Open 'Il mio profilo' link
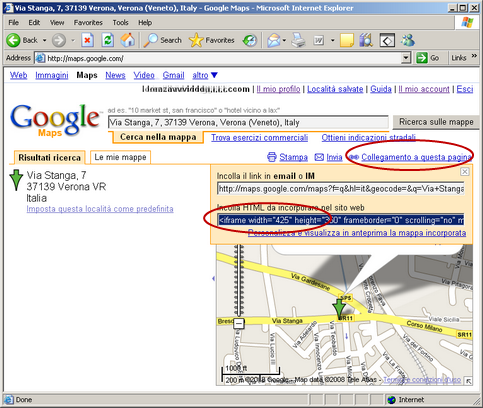 (x=278, y=89)
